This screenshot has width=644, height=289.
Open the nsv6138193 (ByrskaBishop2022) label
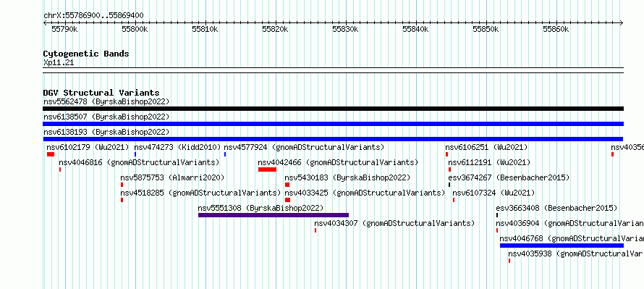coord(106,132)
